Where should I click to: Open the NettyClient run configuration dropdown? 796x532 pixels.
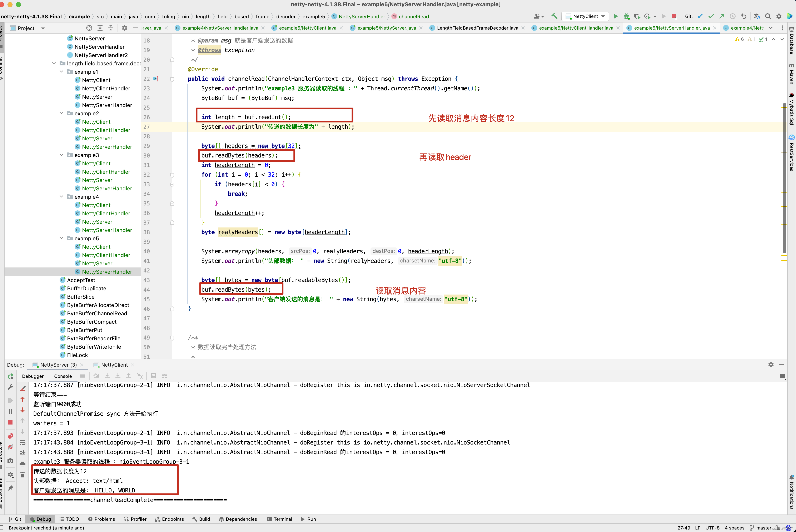(586, 16)
